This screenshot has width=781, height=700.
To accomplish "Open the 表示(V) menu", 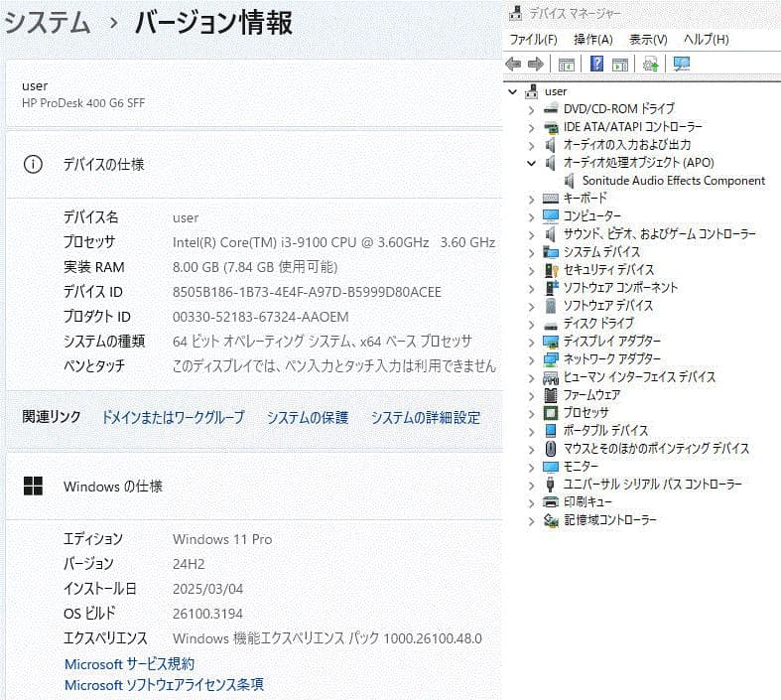I will [x=648, y=40].
